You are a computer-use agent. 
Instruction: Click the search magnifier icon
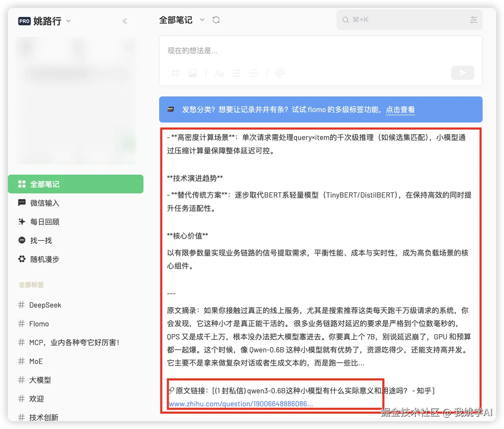click(x=345, y=20)
